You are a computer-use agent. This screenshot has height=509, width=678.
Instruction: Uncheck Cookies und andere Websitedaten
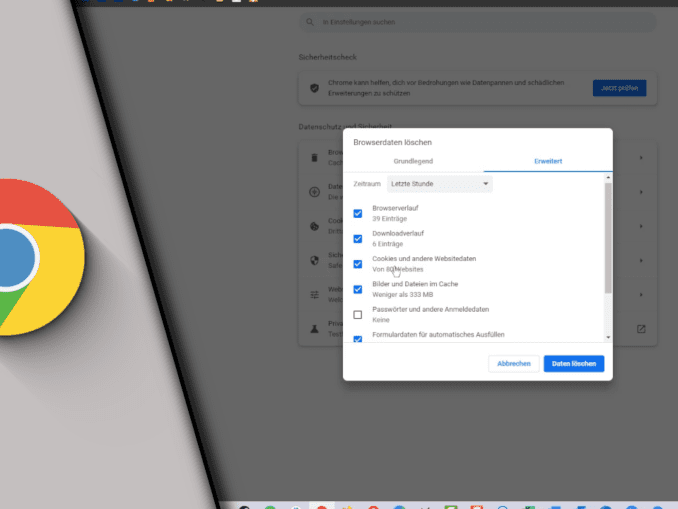[358, 264]
